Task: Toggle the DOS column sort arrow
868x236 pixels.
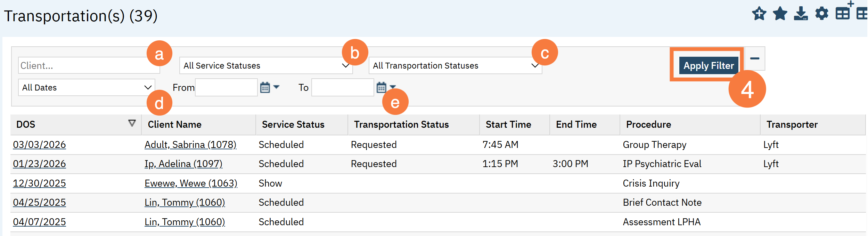Action: click(132, 123)
